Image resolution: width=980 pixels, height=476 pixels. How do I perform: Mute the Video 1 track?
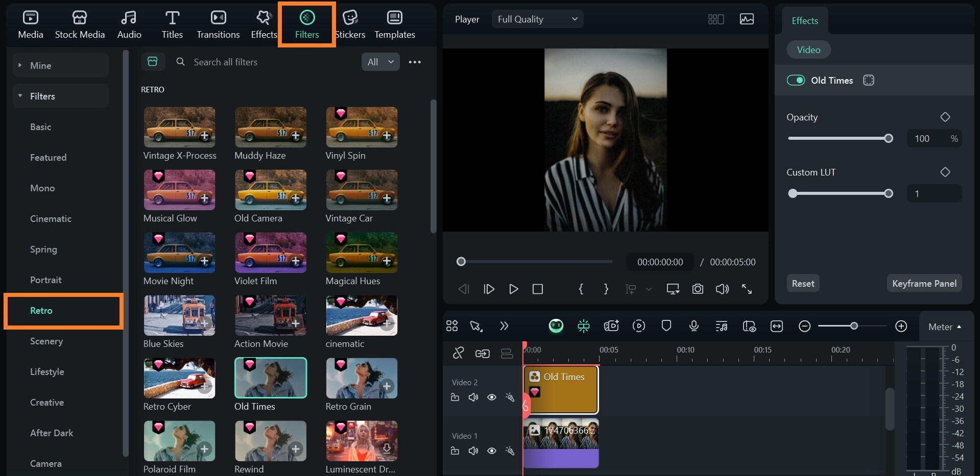click(473, 451)
